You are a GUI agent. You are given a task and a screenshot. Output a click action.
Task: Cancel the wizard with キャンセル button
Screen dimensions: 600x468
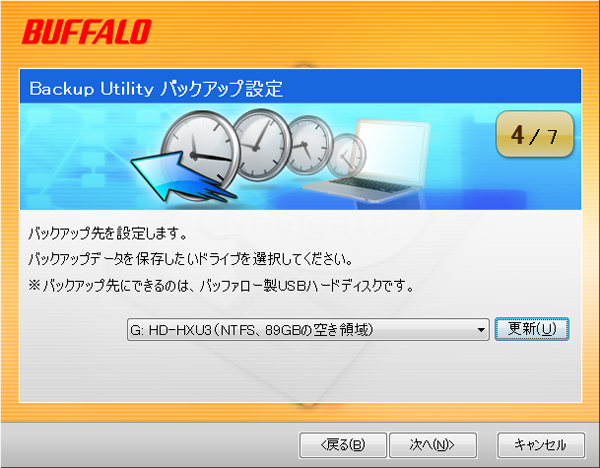tap(541, 445)
